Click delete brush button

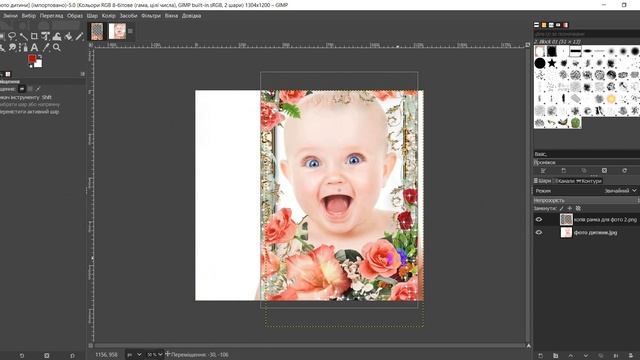pyautogui.click(x=604, y=171)
